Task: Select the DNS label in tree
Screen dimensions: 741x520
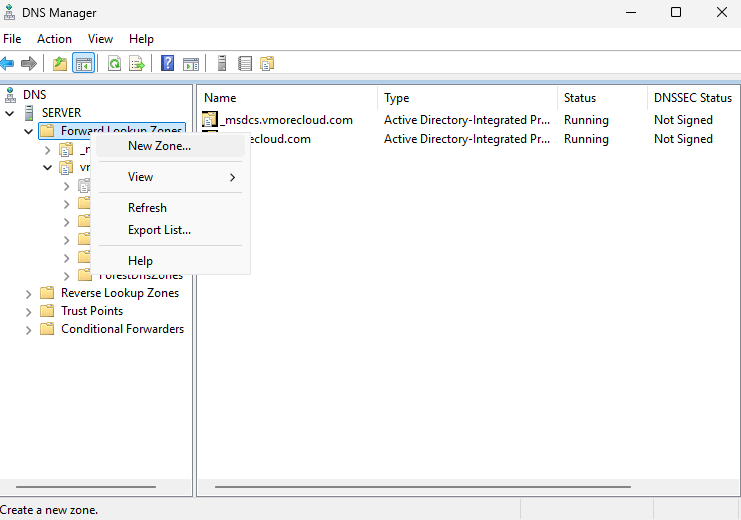Action: 34,95
